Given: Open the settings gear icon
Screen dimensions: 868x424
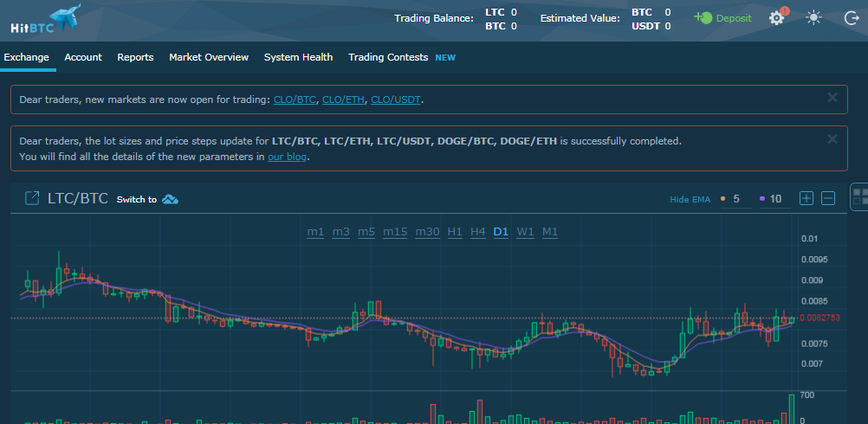Looking at the screenshot, I should pos(777,17).
